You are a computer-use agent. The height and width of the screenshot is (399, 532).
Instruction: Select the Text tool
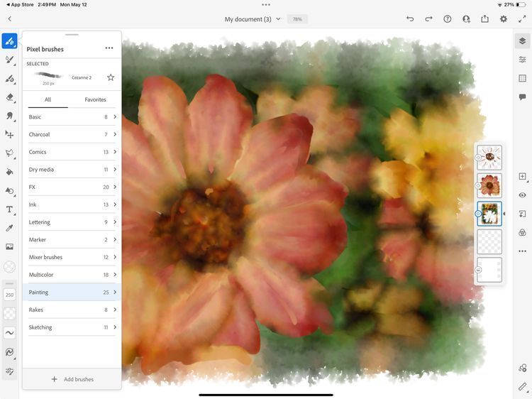[10, 209]
